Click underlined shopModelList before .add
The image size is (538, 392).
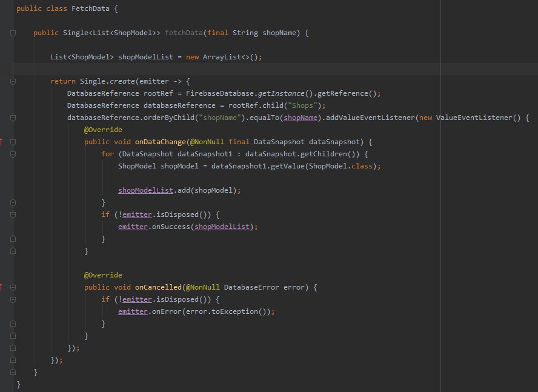145,190
